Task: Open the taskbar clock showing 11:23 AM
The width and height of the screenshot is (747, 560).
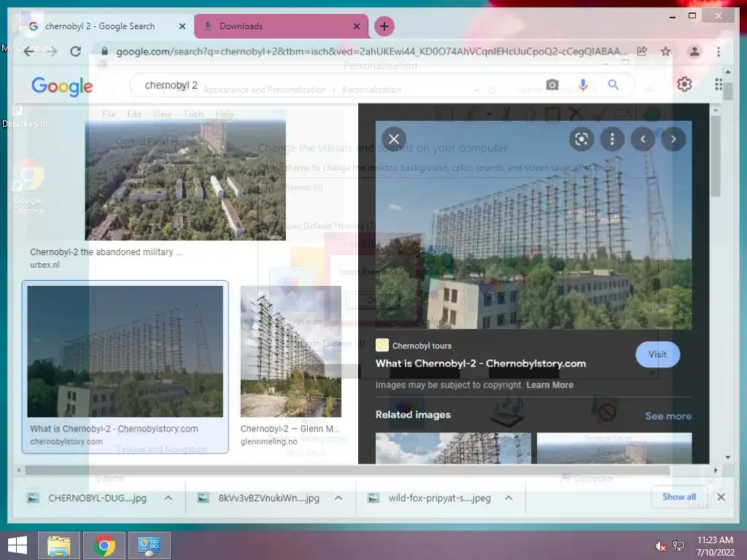Action: [x=715, y=546]
